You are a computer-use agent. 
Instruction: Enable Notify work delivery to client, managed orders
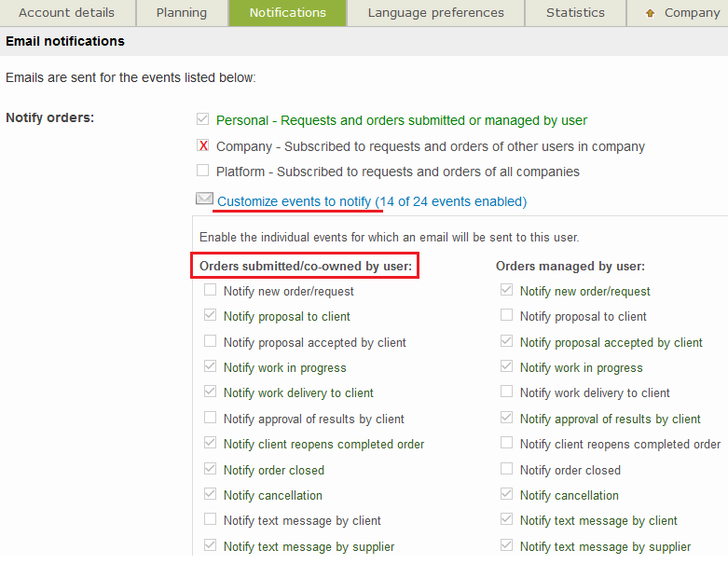(x=506, y=392)
